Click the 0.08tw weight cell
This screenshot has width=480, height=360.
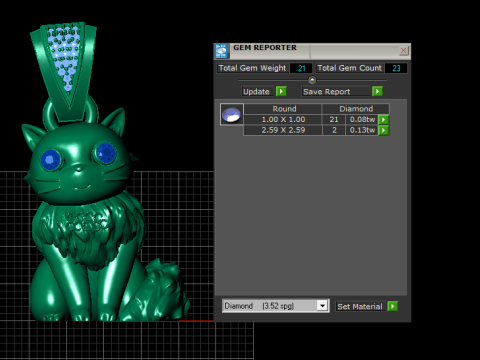point(362,119)
